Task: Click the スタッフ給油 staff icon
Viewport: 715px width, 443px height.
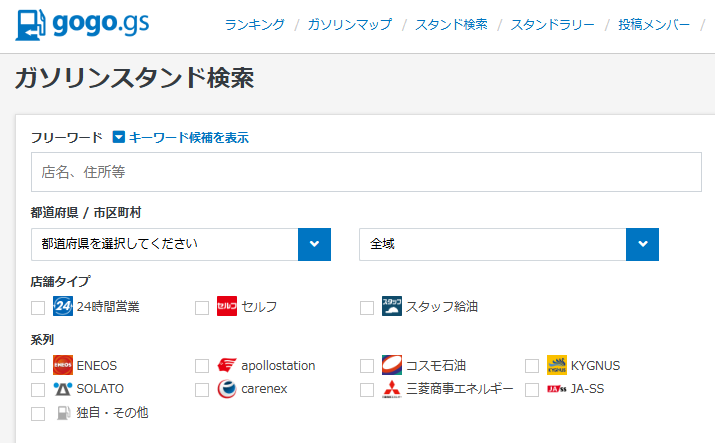Action: pyautogui.click(x=391, y=306)
